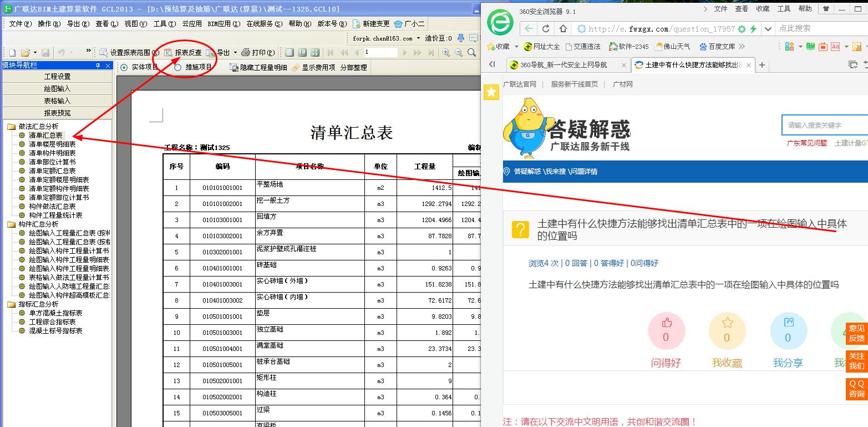Click 隐藏工程量明细 toolbar button
This screenshot has height=427, width=868.
point(258,67)
